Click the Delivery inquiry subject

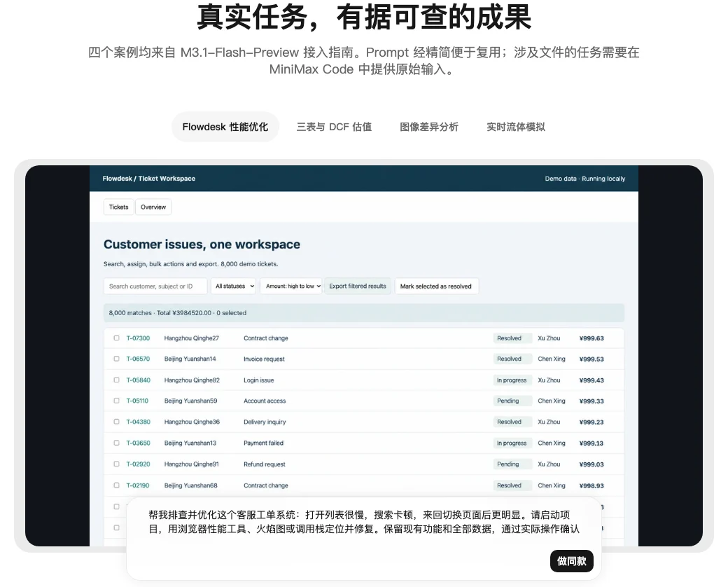coord(265,422)
